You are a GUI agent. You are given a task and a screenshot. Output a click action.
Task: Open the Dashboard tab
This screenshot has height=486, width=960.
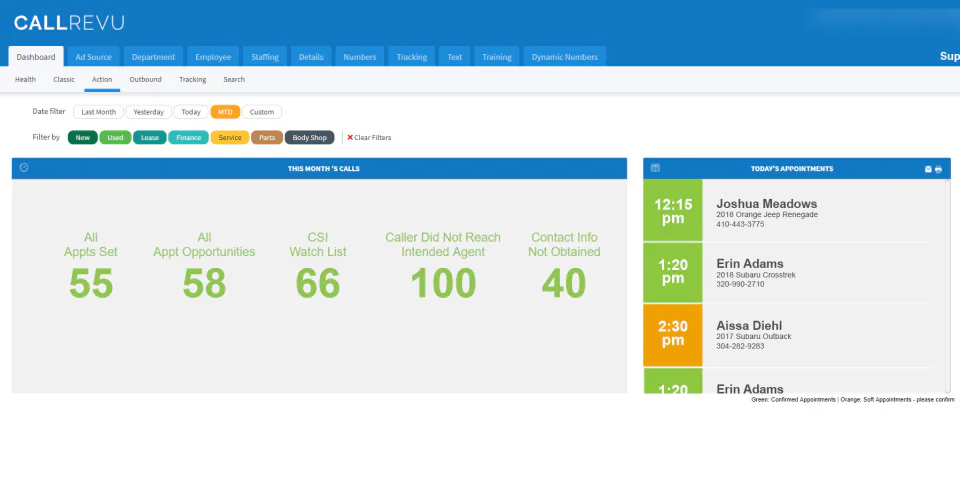pos(36,57)
